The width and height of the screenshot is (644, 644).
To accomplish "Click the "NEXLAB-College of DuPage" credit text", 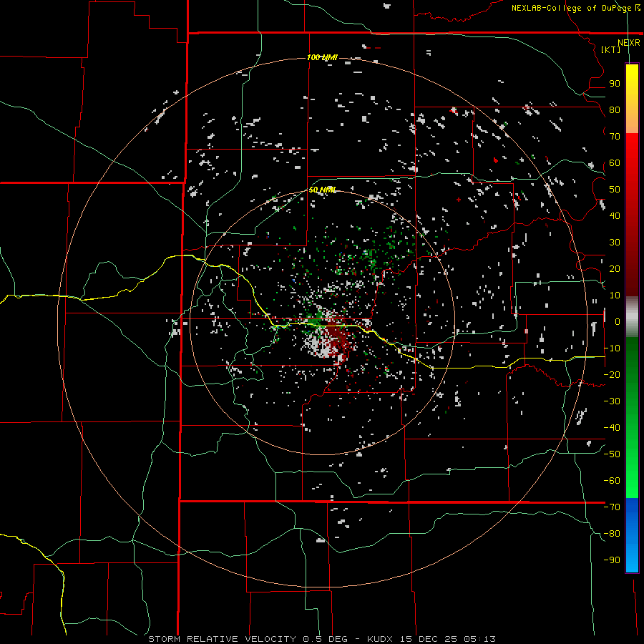I will tap(572, 8).
